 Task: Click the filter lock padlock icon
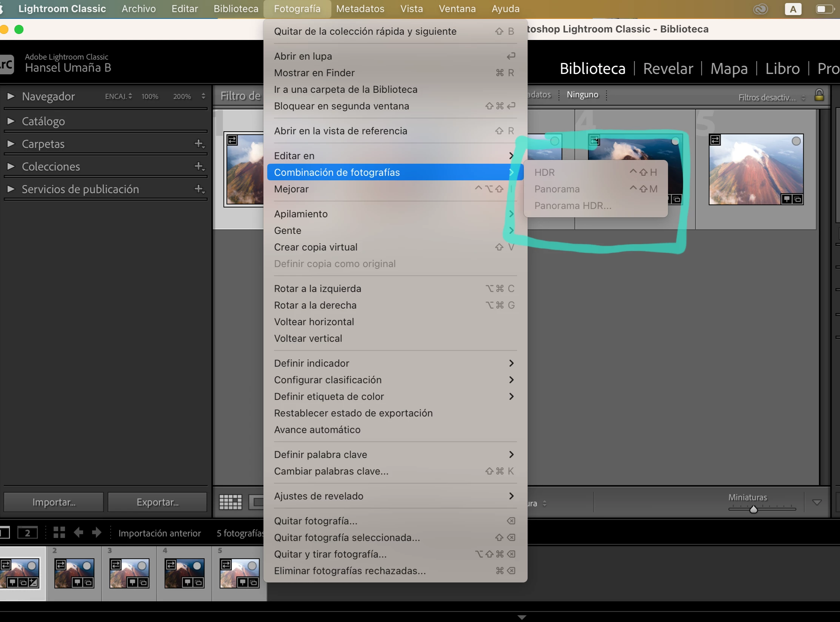819,95
